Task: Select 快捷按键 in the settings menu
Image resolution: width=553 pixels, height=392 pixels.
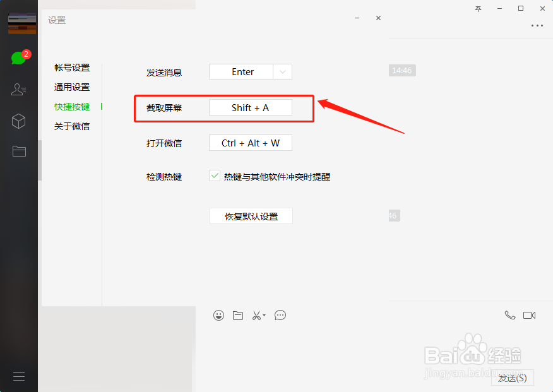Action: (72, 107)
